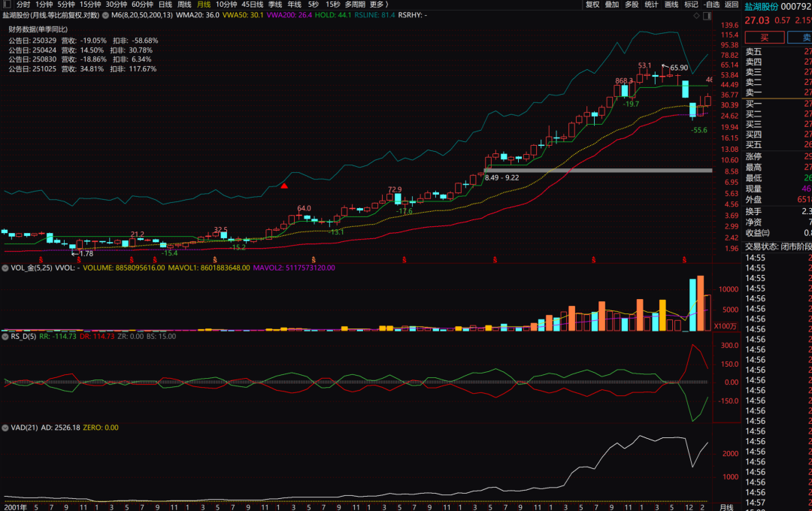Select the 60分钟 period
Screen dimensions: 812x511
point(142,5)
